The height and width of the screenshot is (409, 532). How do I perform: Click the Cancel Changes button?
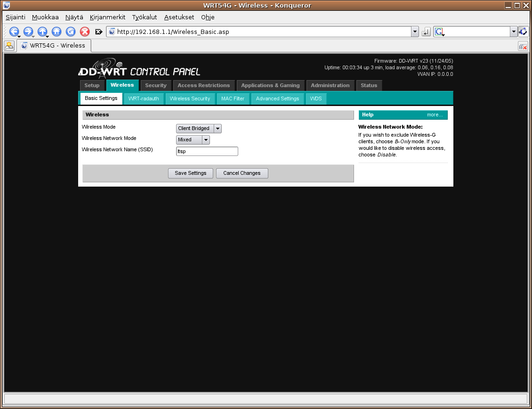click(x=242, y=173)
